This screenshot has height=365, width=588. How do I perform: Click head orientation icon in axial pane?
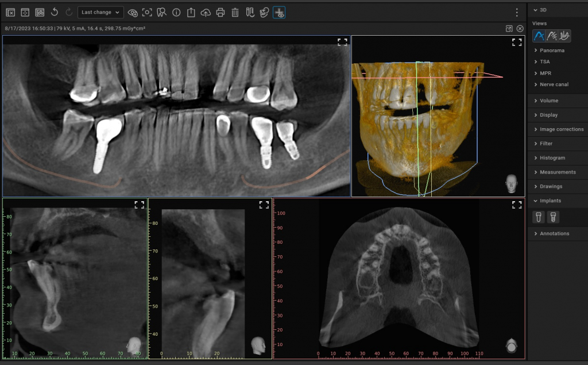(512, 346)
